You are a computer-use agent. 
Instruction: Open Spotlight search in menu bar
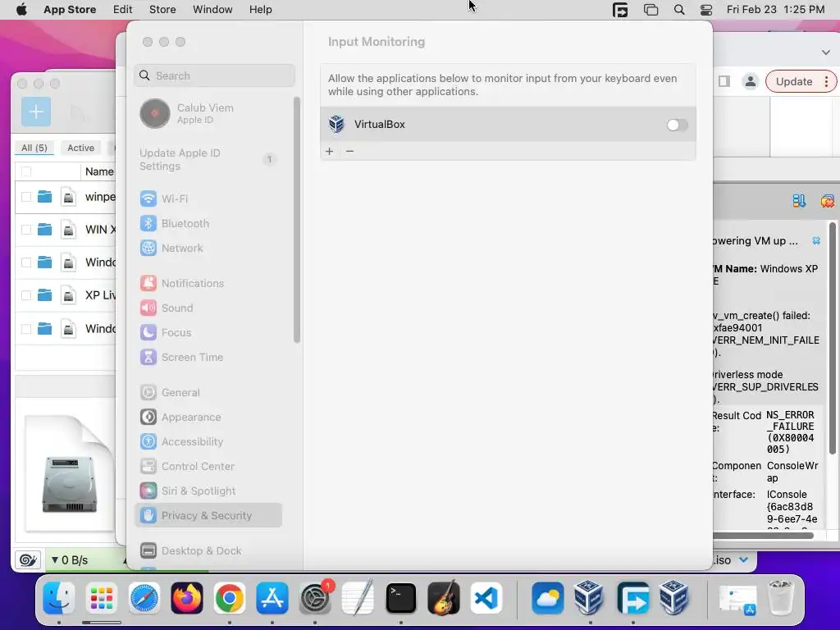click(x=678, y=10)
